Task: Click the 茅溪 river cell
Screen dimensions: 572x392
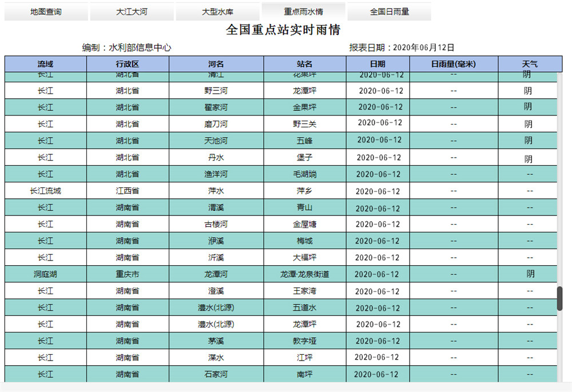Action: (x=216, y=341)
